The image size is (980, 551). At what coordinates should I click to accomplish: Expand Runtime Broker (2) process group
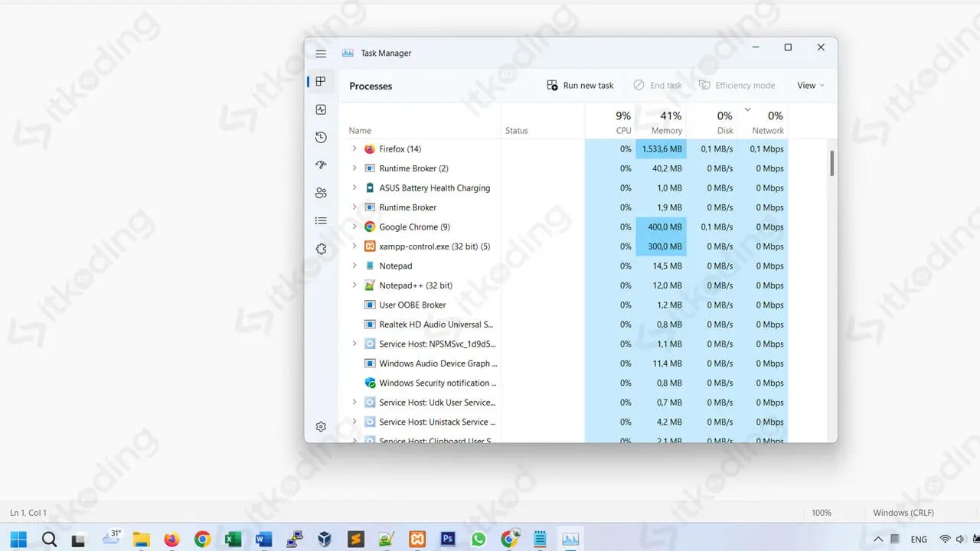coord(354,168)
